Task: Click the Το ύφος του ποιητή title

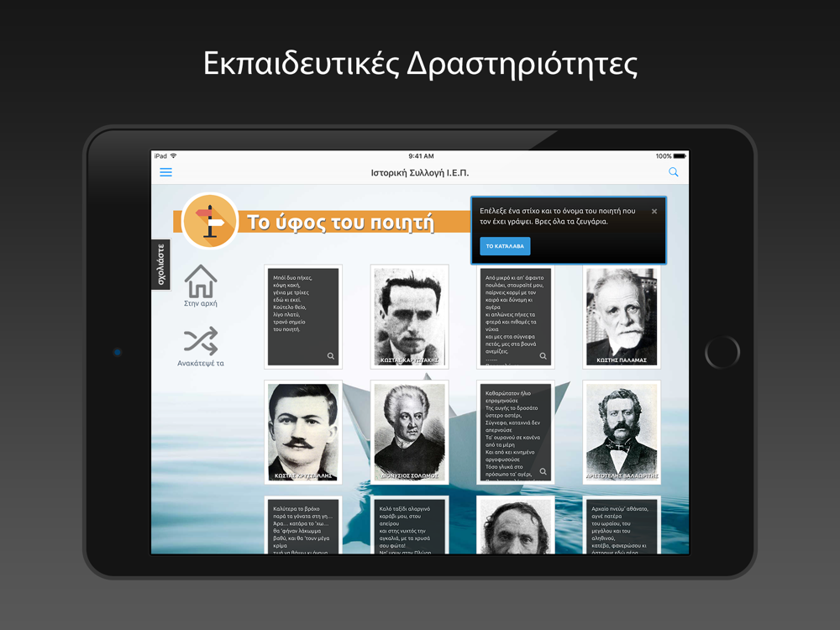Action: (340, 222)
